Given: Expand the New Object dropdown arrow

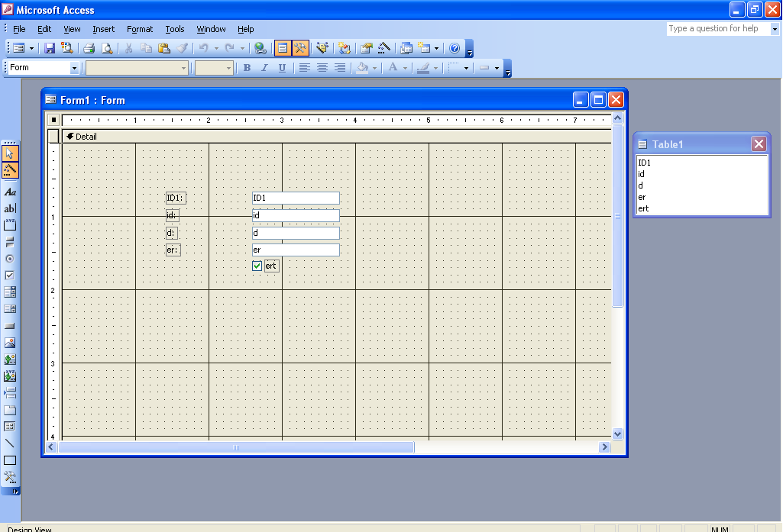Looking at the screenshot, I should [x=436, y=48].
